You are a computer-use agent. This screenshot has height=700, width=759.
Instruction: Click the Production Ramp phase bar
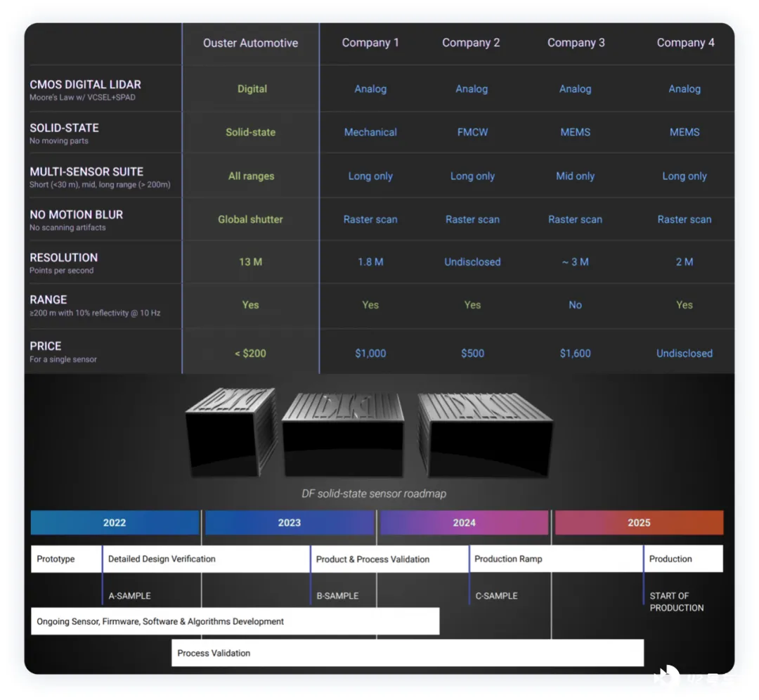click(x=555, y=559)
